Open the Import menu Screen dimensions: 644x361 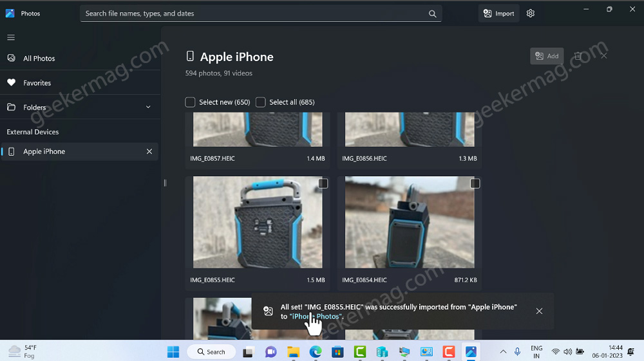click(498, 14)
